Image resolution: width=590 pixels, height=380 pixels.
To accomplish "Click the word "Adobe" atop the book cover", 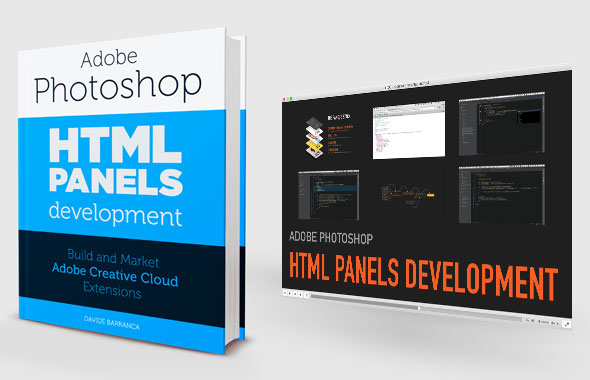I will point(109,58).
